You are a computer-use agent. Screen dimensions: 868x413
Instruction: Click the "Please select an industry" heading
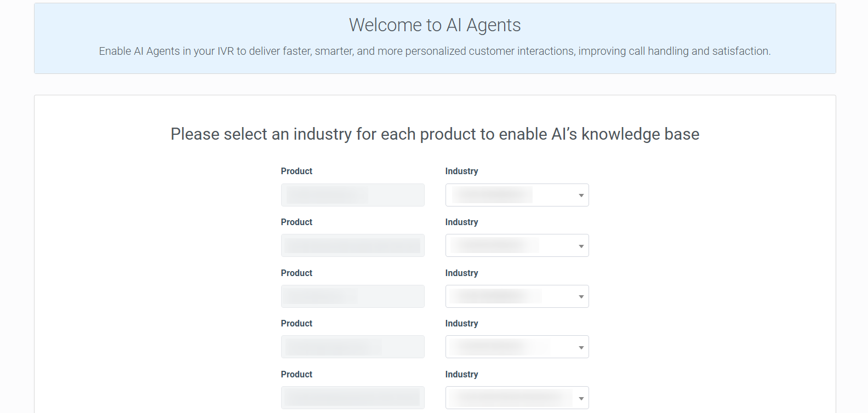pyautogui.click(x=435, y=134)
